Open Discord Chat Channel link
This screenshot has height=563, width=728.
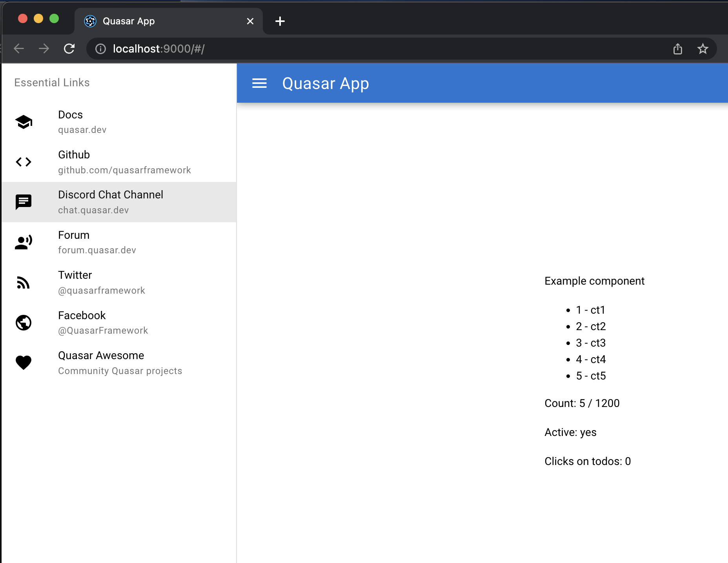point(119,202)
